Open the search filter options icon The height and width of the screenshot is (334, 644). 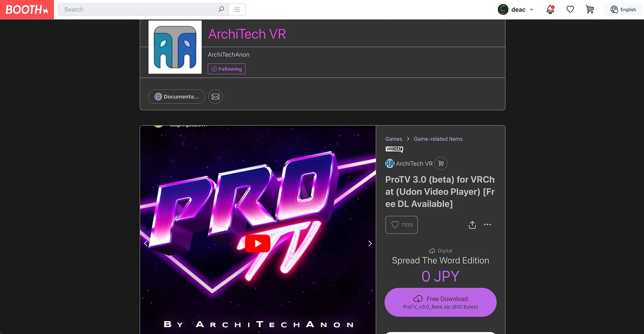(x=237, y=9)
